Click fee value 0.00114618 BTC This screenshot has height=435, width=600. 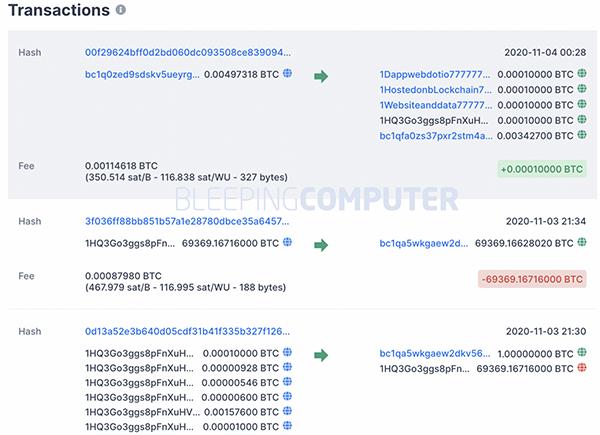(121, 166)
